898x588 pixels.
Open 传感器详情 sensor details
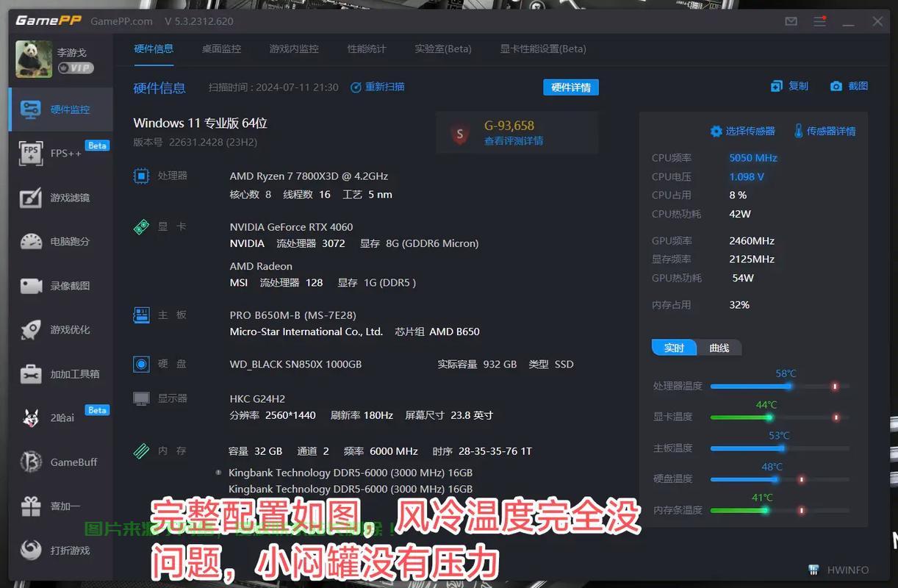[x=825, y=131]
